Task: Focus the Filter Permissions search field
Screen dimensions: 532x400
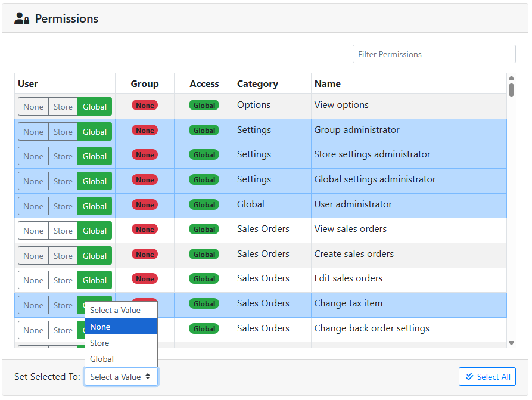Action: click(434, 54)
